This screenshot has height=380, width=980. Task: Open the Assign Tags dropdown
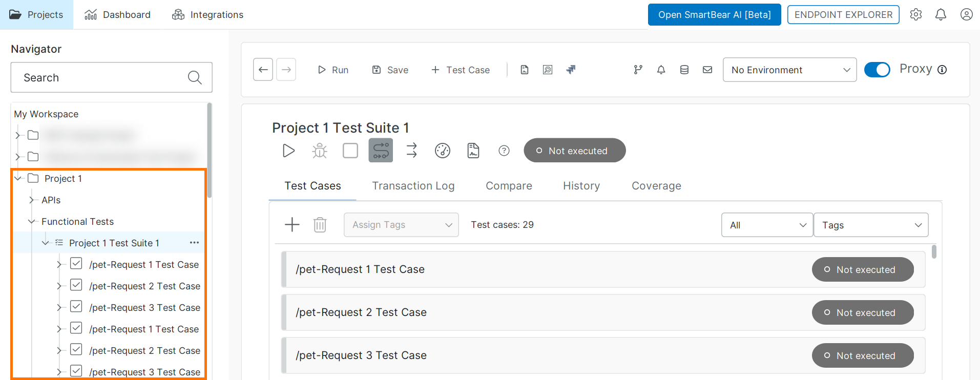pos(401,225)
